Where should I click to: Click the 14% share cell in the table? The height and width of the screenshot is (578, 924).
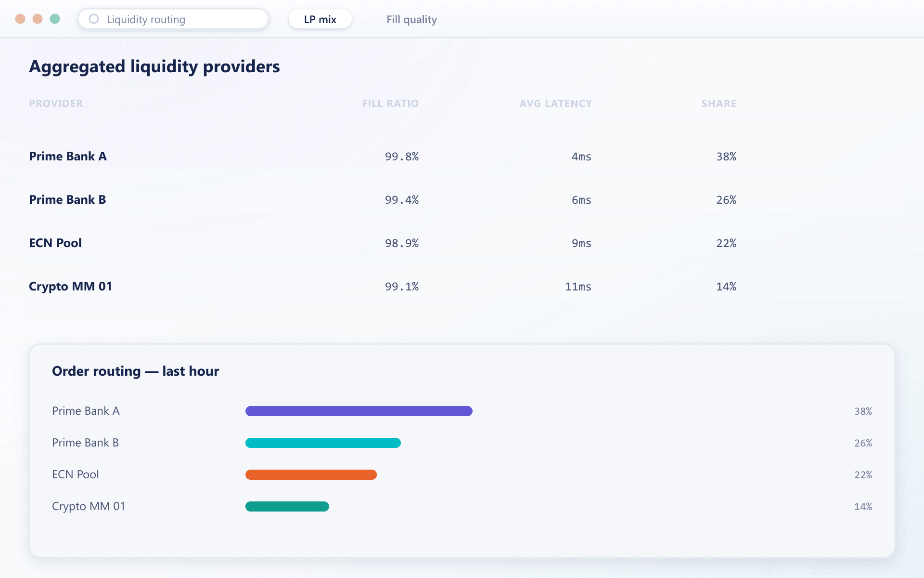tap(726, 287)
